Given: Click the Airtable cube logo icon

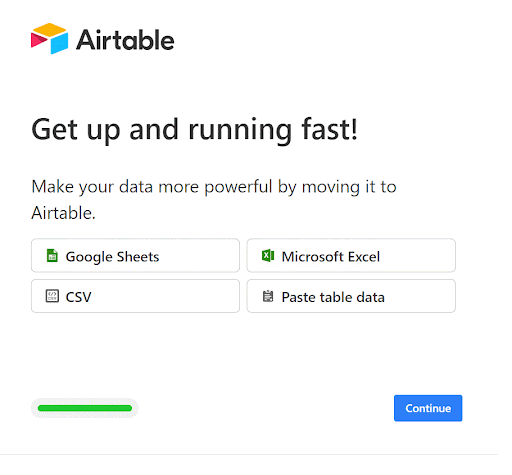Looking at the screenshot, I should click(x=50, y=39).
